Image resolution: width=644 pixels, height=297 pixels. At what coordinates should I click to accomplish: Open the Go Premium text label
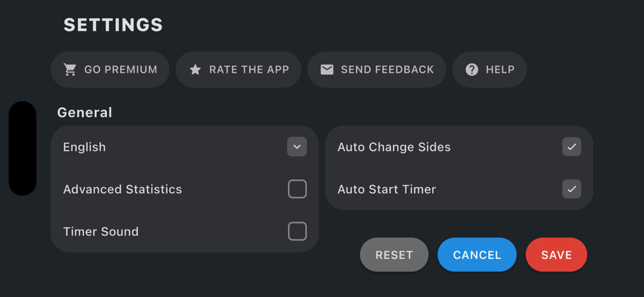pyautogui.click(x=121, y=70)
